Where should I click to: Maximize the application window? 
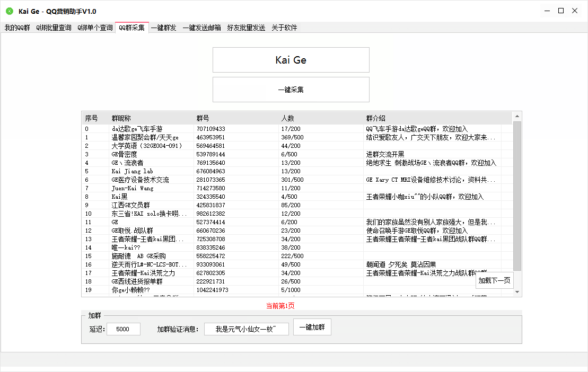tap(560, 11)
